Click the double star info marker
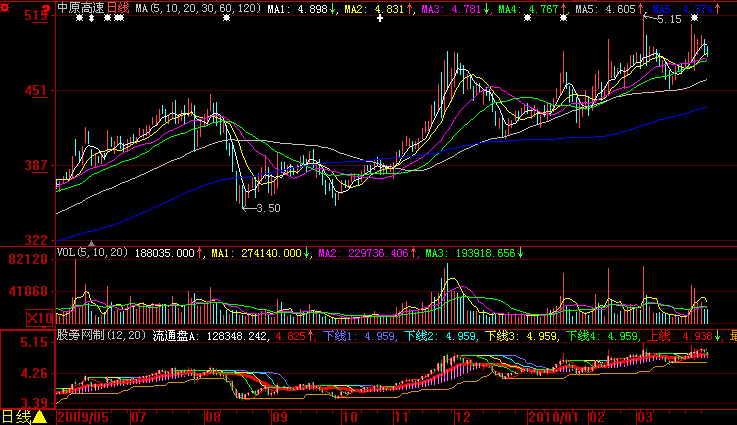The width and height of the screenshot is (737, 425). pyautogui.click(x=119, y=18)
